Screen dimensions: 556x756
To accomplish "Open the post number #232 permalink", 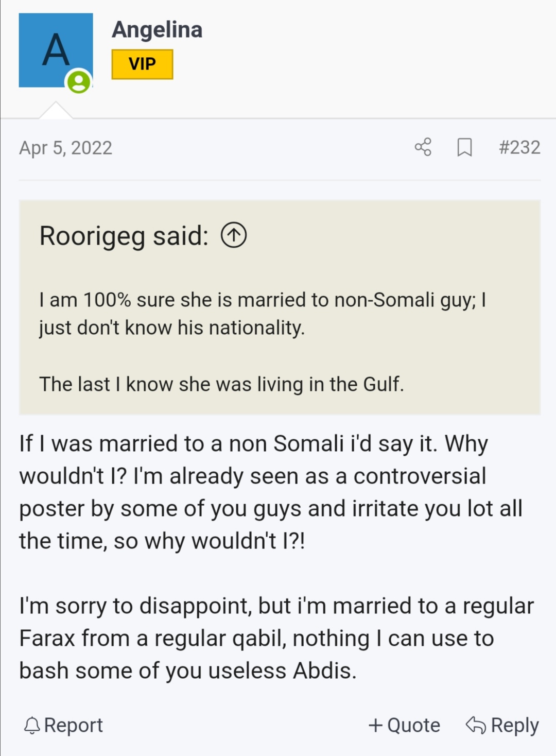I will tap(519, 147).
